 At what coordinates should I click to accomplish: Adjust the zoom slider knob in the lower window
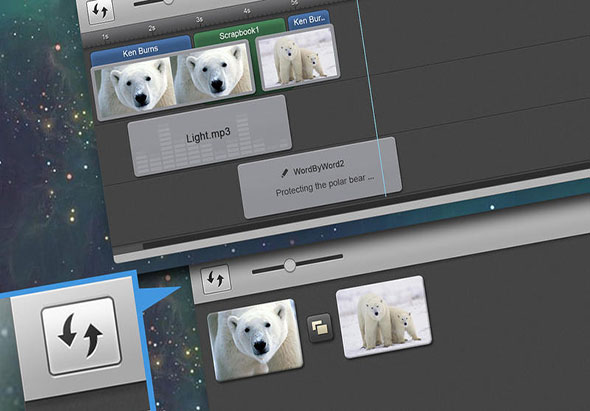tap(290, 265)
